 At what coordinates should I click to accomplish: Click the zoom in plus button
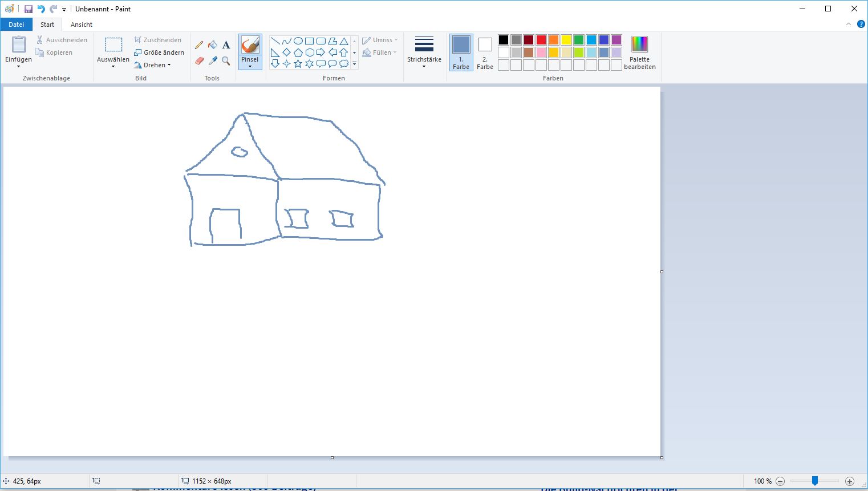point(850,481)
